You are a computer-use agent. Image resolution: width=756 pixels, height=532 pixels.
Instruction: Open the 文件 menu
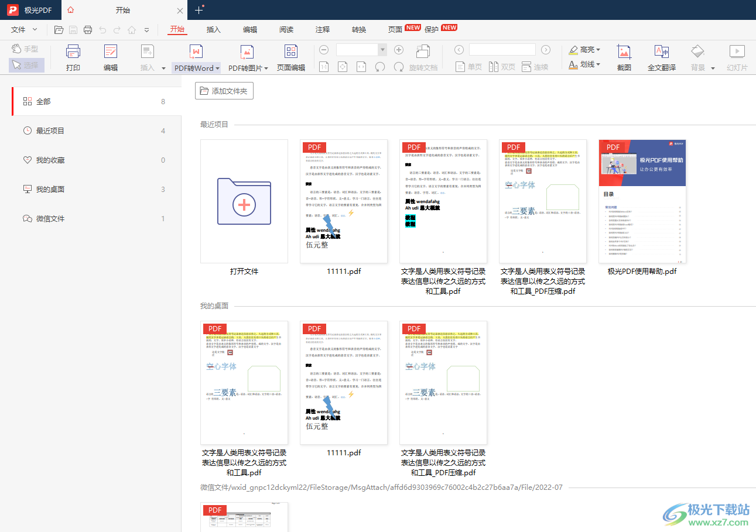tap(24, 29)
